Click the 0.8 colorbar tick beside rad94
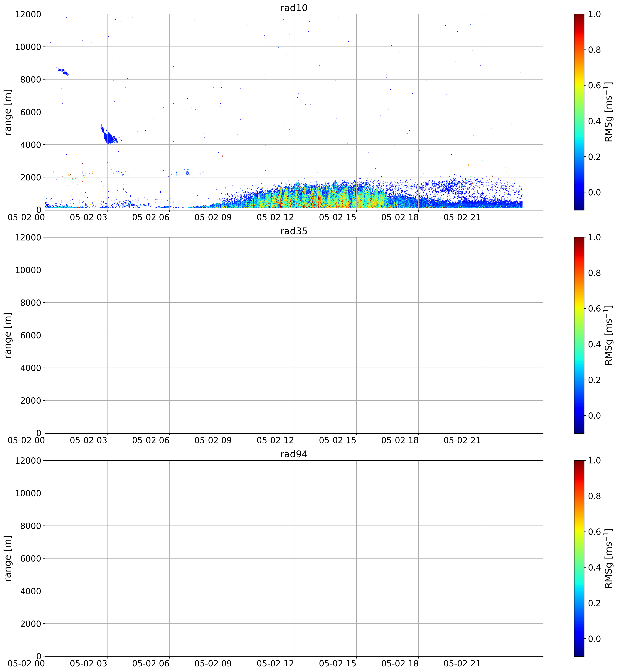Viewport: 618px width, 672px height. 594,496
